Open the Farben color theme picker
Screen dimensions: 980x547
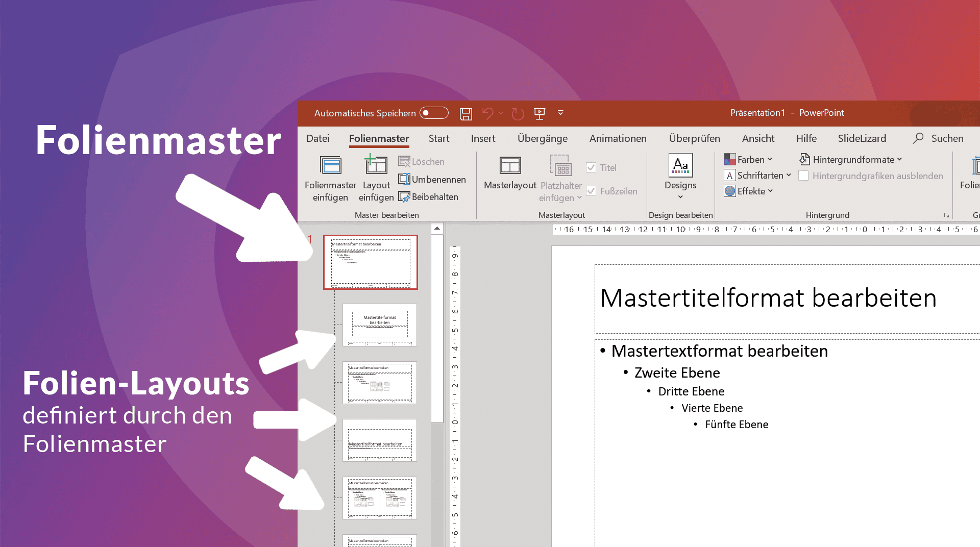pyautogui.click(x=748, y=160)
